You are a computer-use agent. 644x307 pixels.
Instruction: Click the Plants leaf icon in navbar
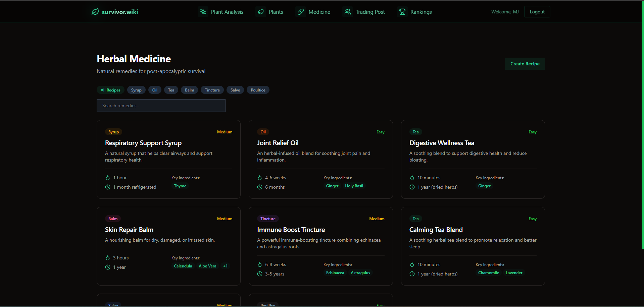[261, 12]
